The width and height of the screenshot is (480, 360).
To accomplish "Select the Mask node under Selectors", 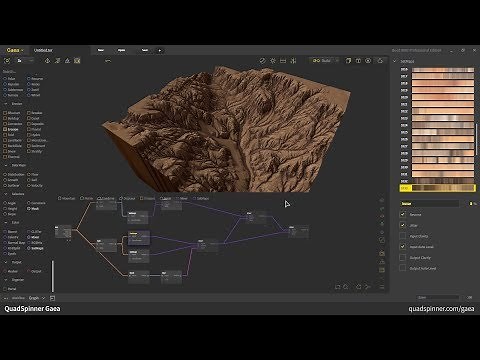I will (33, 208).
